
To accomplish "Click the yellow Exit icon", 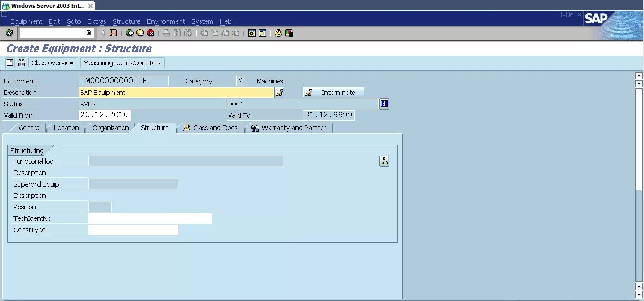I will point(140,33).
